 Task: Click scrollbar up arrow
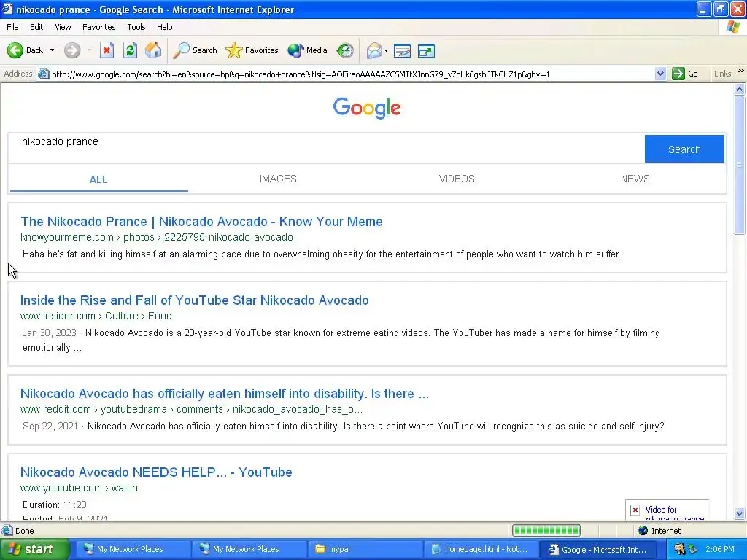click(x=740, y=89)
